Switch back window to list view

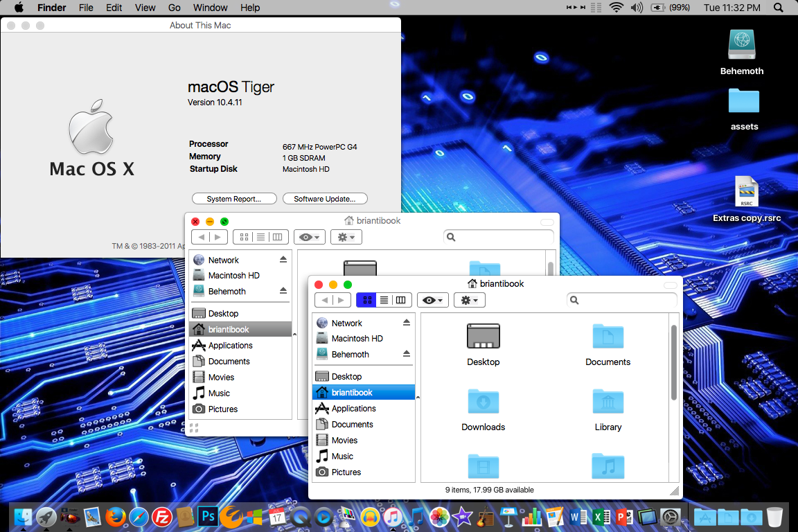(x=260, y=237)
